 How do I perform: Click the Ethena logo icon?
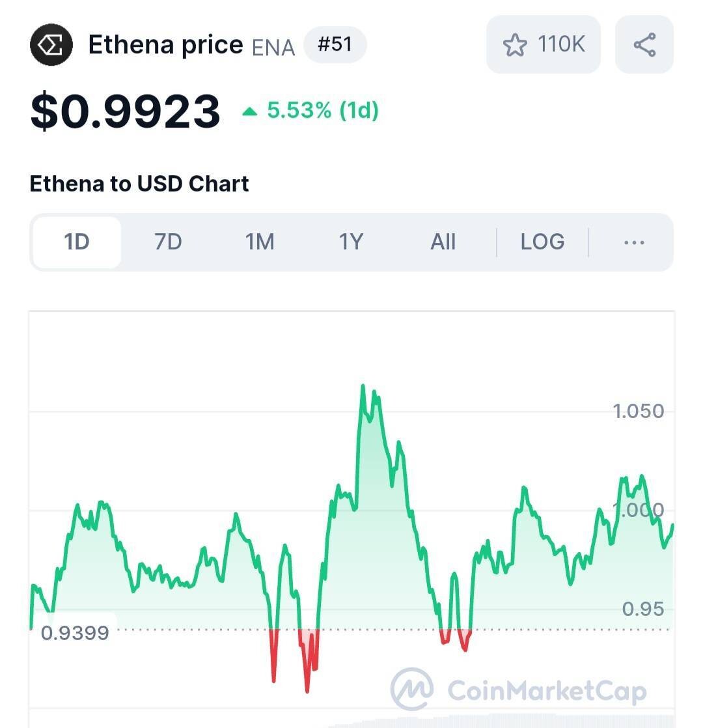pyautogui.click(x=49, y=46)
